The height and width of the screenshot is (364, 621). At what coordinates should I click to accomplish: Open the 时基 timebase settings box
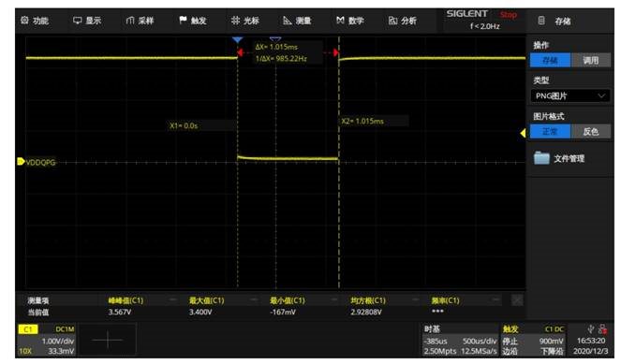(460, 340)
